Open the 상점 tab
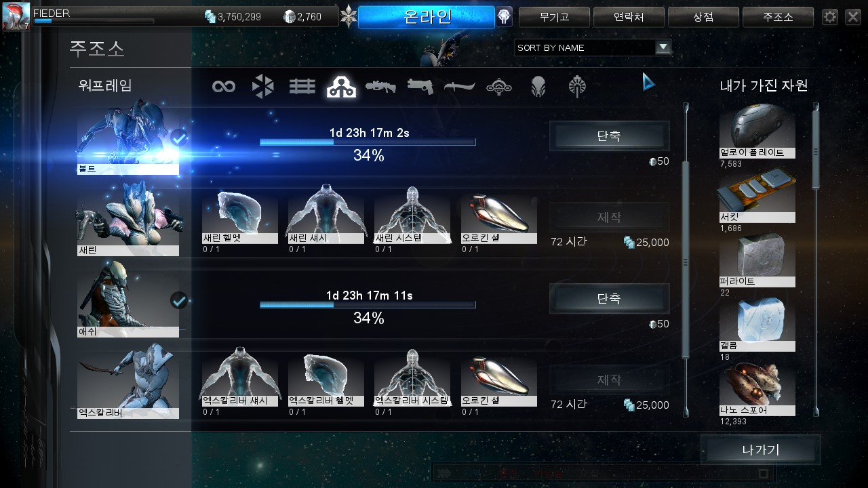Image resolution: width=868 pixels, height=488 pixels. (x=703, y=17)
